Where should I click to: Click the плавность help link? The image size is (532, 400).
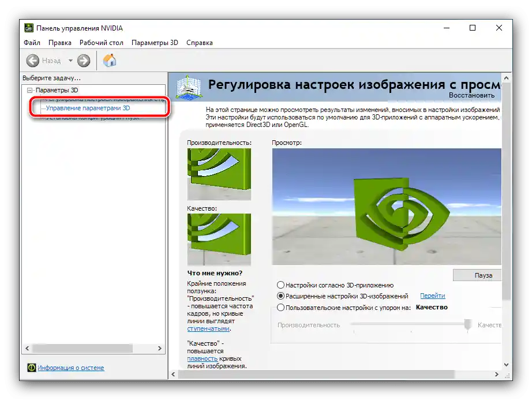pyautogui.click(x=202, y=358)
